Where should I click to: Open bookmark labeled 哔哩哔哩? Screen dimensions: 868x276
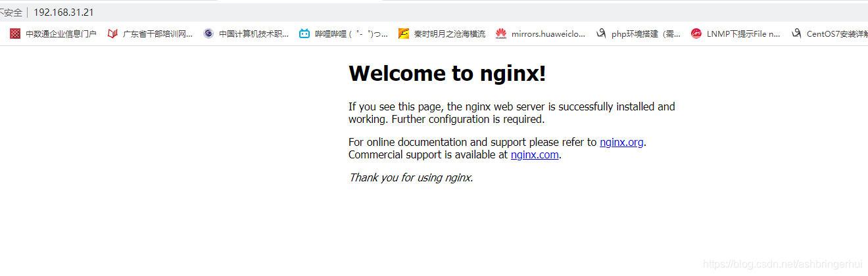point(352,34)
